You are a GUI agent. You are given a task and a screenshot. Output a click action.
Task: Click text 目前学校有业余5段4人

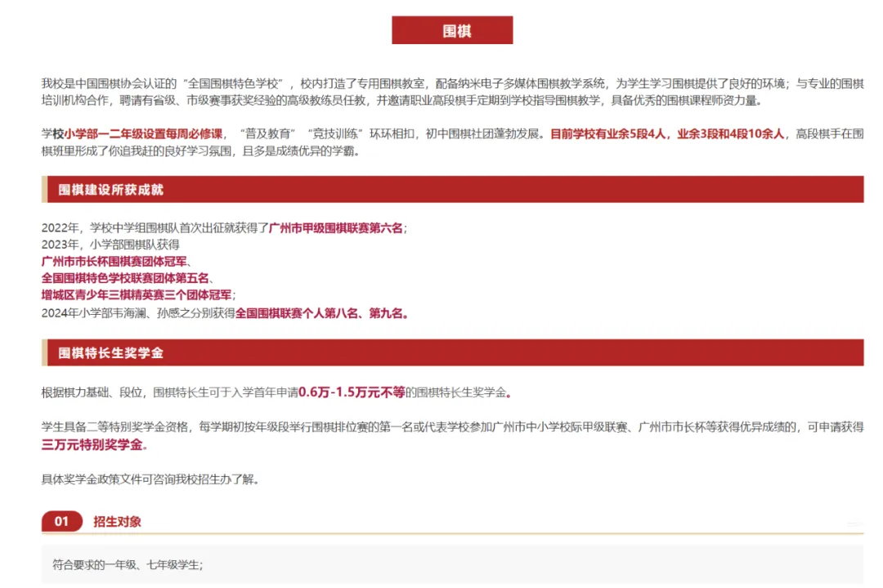click(x=607, y=134)
